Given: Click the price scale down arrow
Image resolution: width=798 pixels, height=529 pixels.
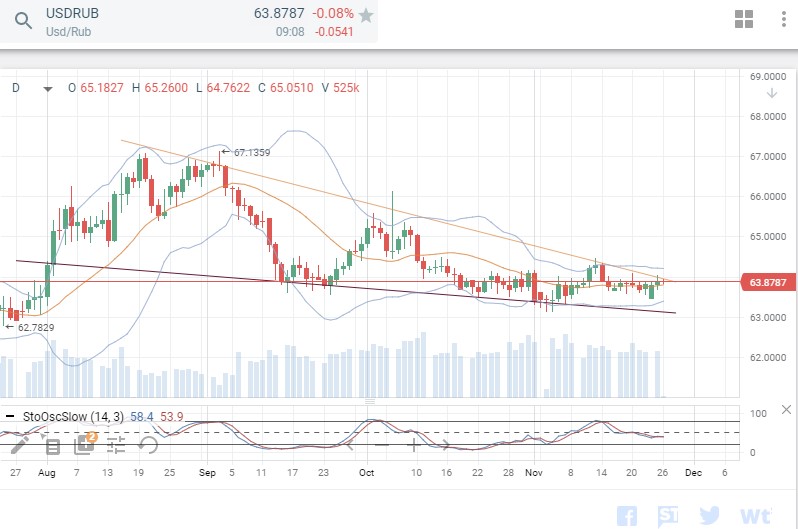Looking at the screenshot, I should [772, 93].
